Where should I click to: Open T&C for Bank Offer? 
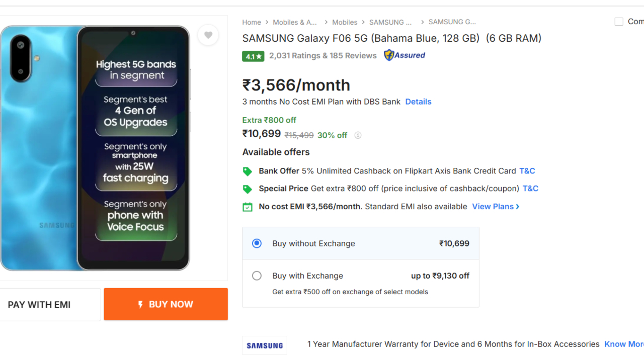[x=527, y=171]
